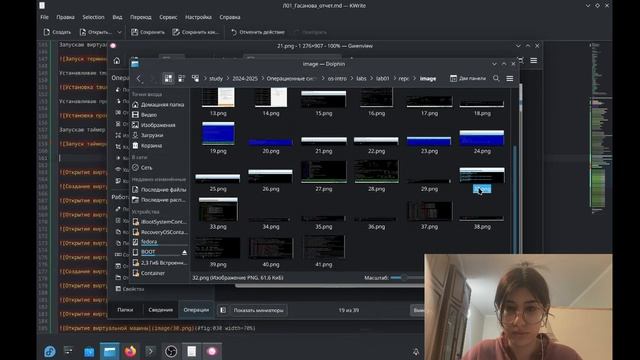Click KWrite Отменить действие undo button
The height and width of the screenshot is (360, 640).
pos(258,32)
